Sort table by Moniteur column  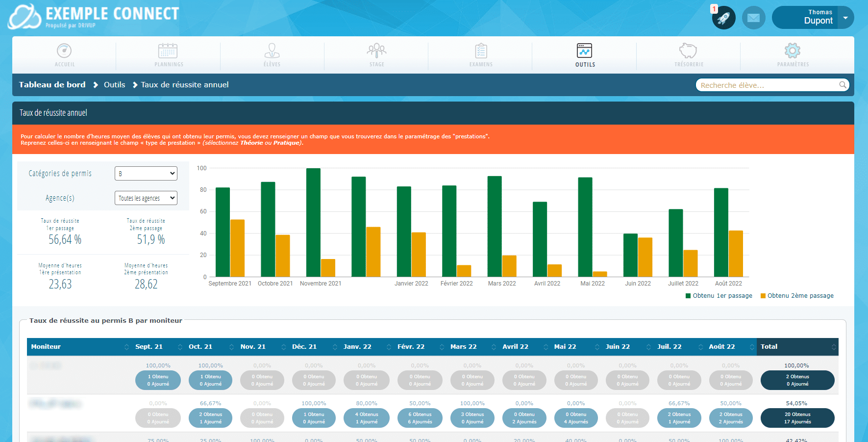click(x=78, y=347)
